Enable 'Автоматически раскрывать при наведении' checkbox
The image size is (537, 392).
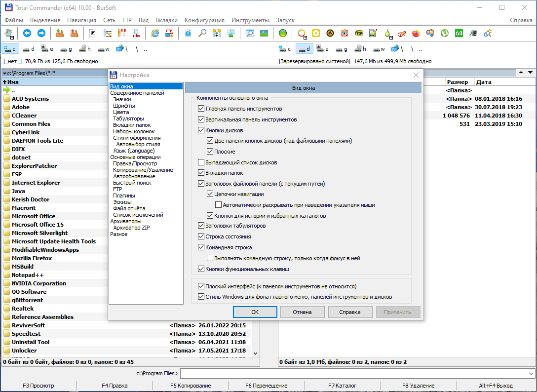pos(218,205)
